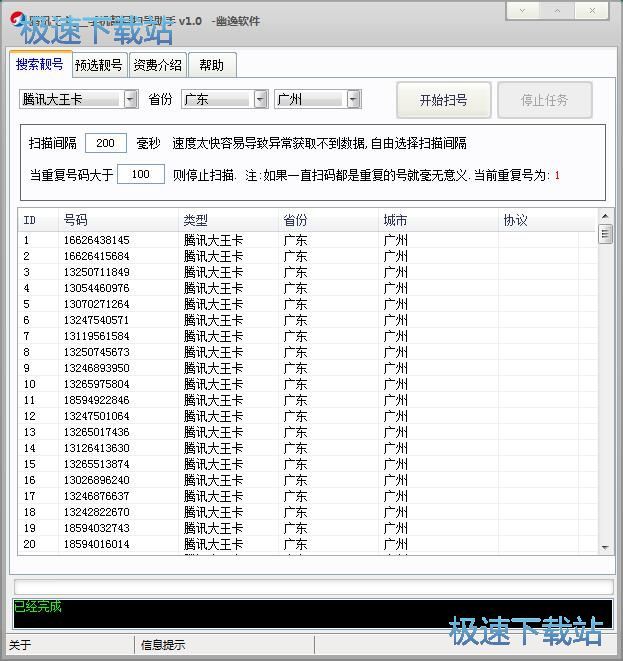Select number 13246893950

pyautogui.click(x=97, y=368)
